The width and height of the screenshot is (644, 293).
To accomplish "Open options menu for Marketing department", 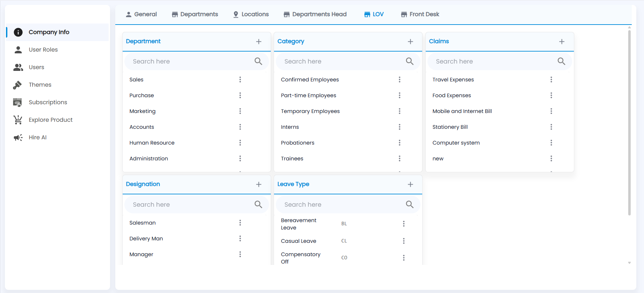I will (x=240, y=111).
